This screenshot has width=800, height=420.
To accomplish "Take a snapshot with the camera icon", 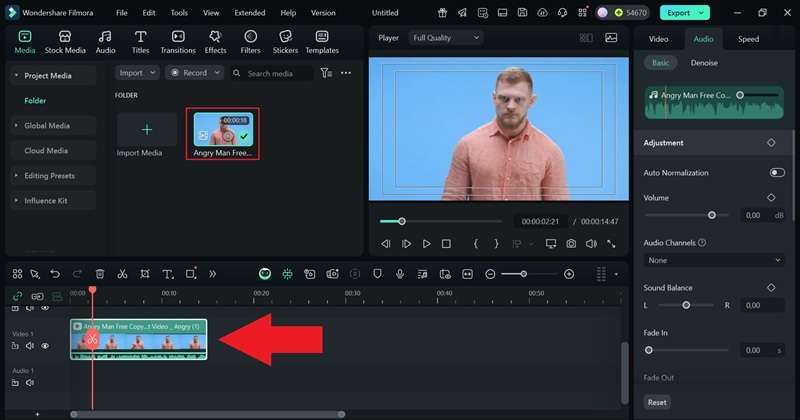I will pyautogui.click(x=571, y=244).
